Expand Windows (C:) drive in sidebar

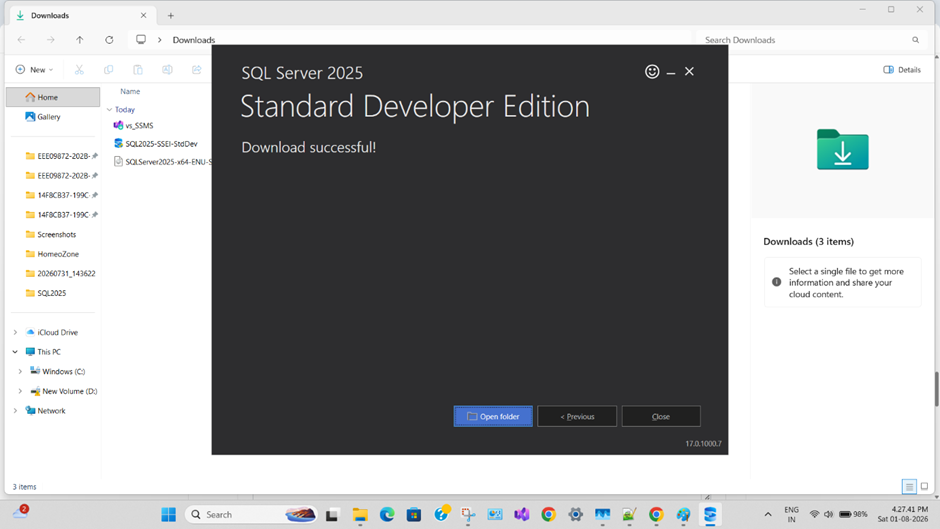20,372
